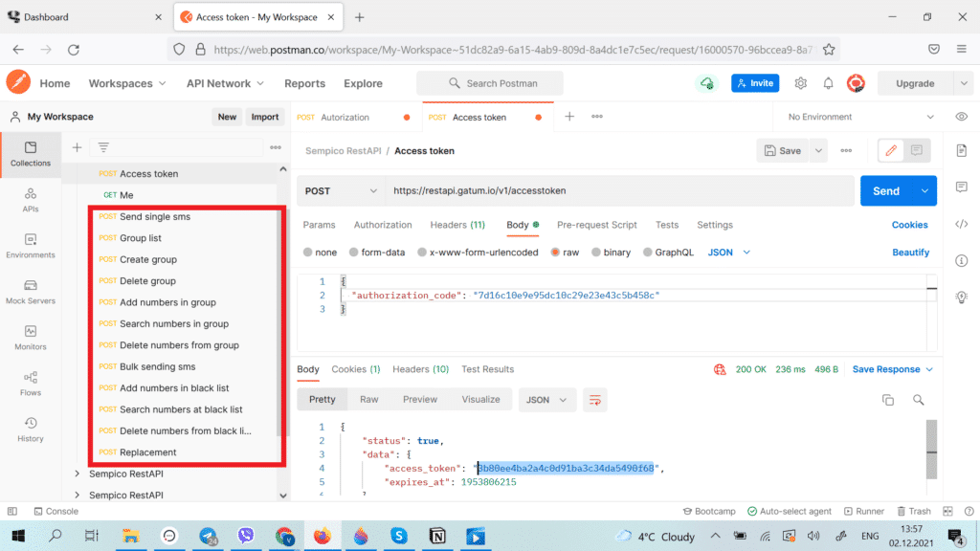Expand the first Sempico RestAPI collection
Screen dimensions: 980x551
[77, 474]
